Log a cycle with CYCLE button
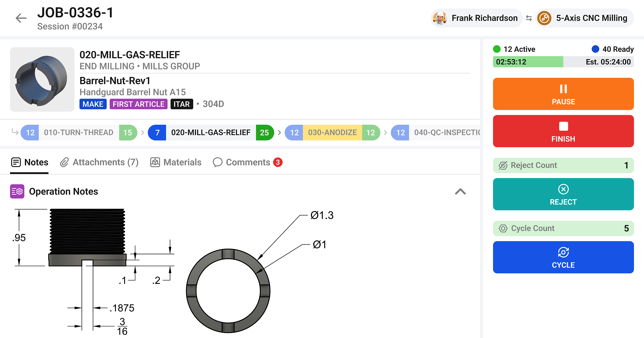 (x=563, y=257)
